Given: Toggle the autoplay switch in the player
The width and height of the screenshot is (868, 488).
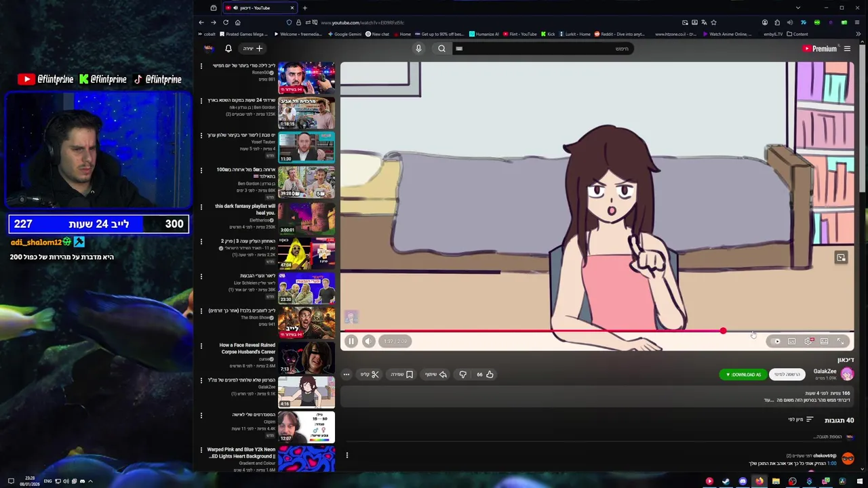Looking at the screenshot, I should point(775,341).
